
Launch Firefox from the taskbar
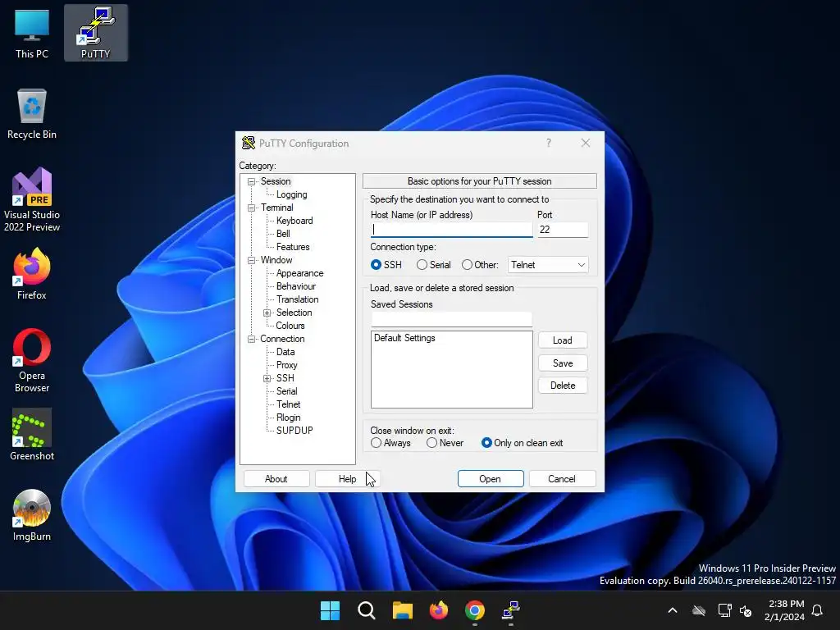(439, 610)
